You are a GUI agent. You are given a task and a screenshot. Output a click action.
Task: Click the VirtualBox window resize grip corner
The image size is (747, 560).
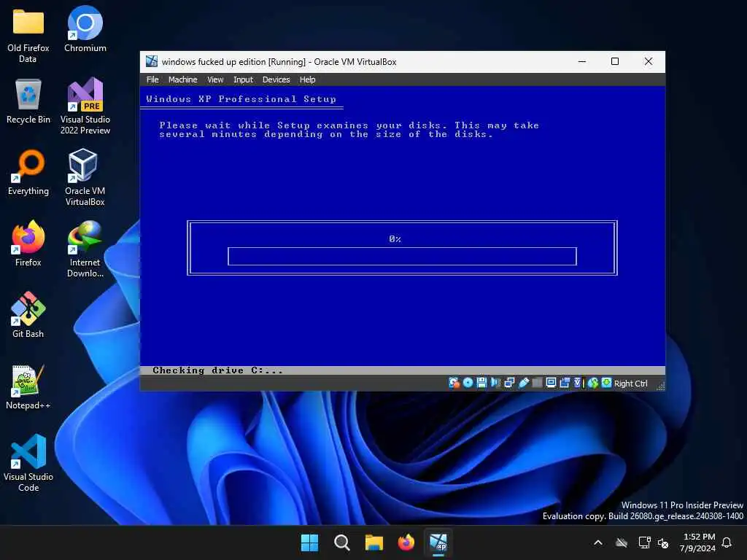coord(660,386)
